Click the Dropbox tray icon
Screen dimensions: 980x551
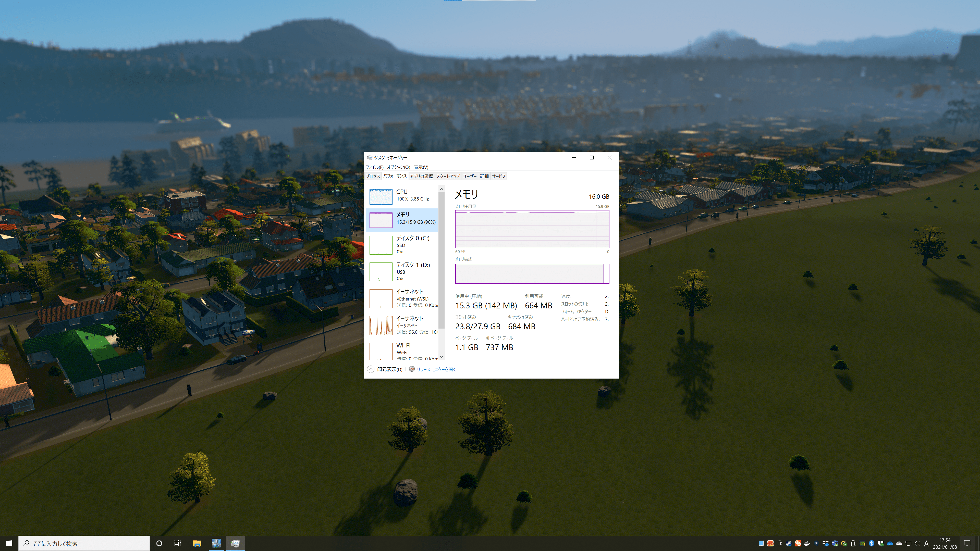tap(826, 543)
